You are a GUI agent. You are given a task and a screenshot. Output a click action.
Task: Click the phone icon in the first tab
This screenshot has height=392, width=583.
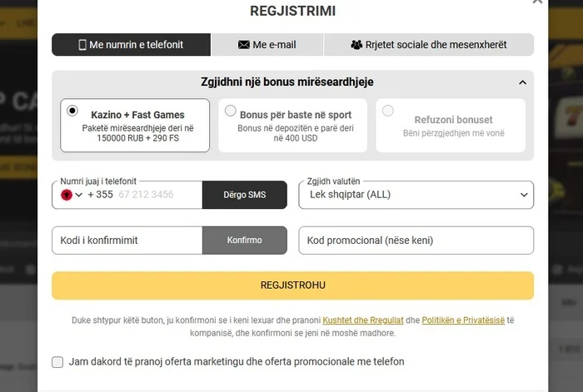tap(82, 45)
